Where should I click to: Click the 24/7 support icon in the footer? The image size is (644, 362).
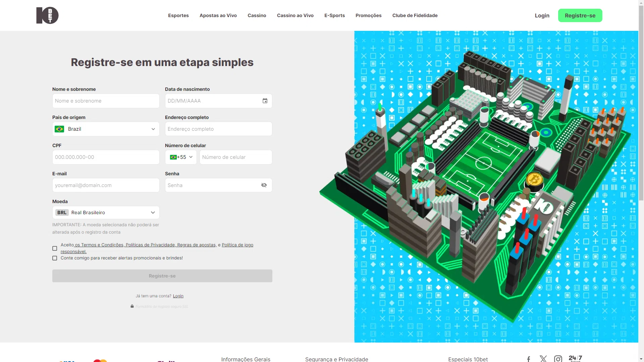pos(576,358)
